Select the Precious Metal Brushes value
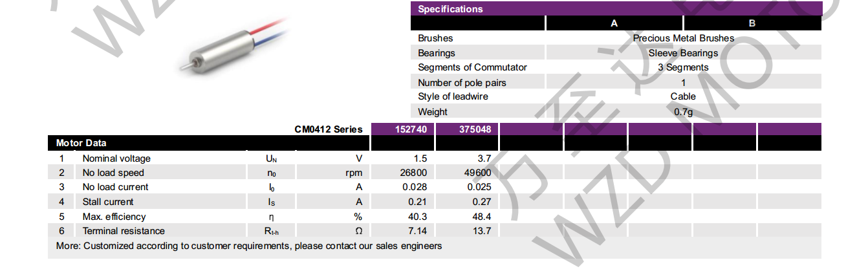Image resolution: width=868 pixels, height=271 pixels. point(684,38)
